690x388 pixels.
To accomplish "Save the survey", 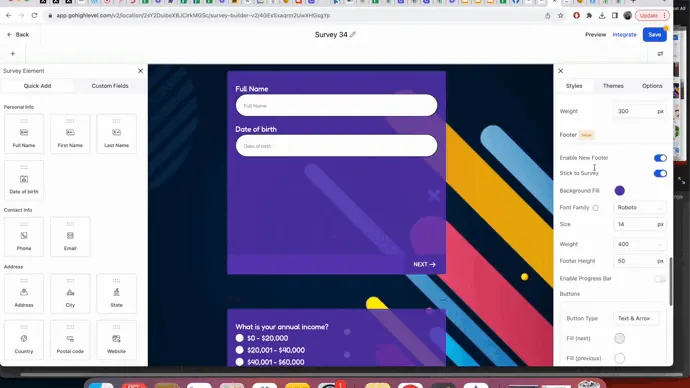I will 654,34.
